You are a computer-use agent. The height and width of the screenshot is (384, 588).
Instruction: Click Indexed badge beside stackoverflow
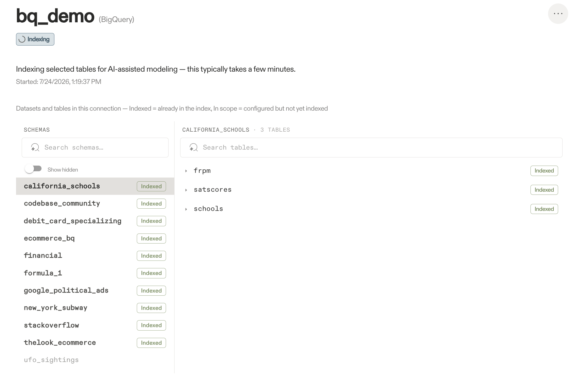[151, 325]
